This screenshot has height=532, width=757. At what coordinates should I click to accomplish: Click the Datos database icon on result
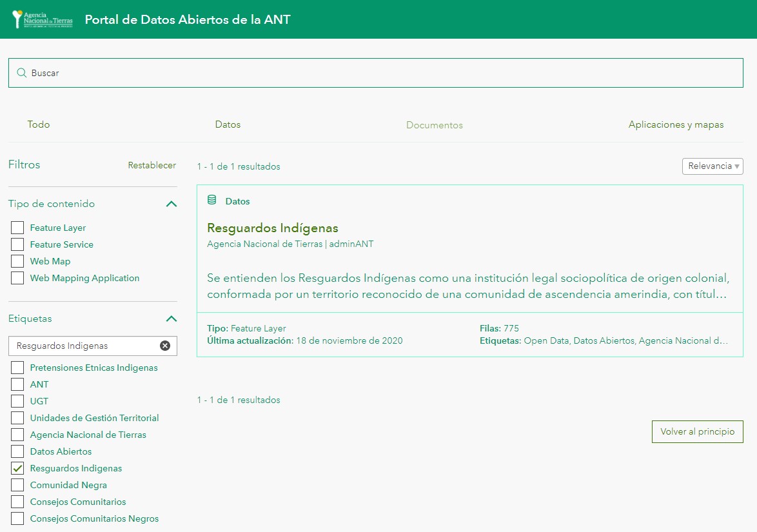(x=212, y=200)
